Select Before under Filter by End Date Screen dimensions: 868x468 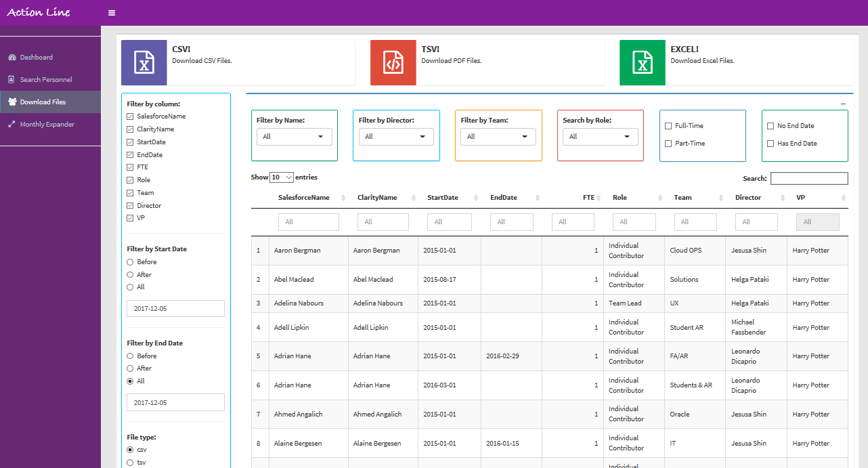pos(130,356)
